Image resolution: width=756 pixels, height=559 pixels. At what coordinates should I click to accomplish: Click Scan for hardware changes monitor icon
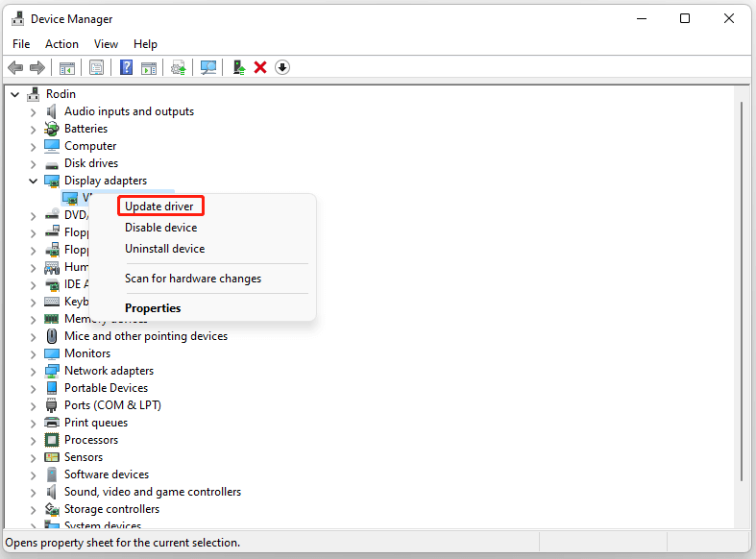click(x=208, y=67)
